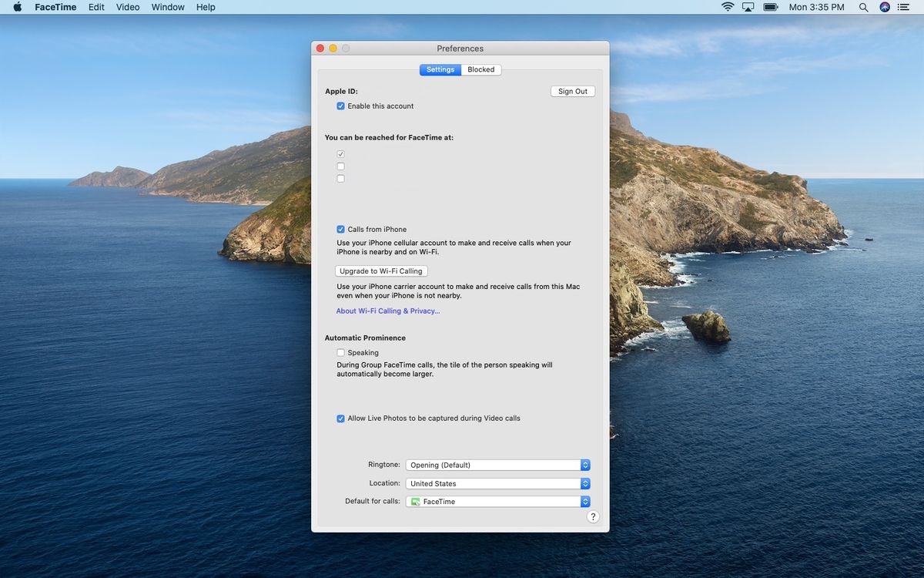Enable Speaking automatic prominence

340,353
